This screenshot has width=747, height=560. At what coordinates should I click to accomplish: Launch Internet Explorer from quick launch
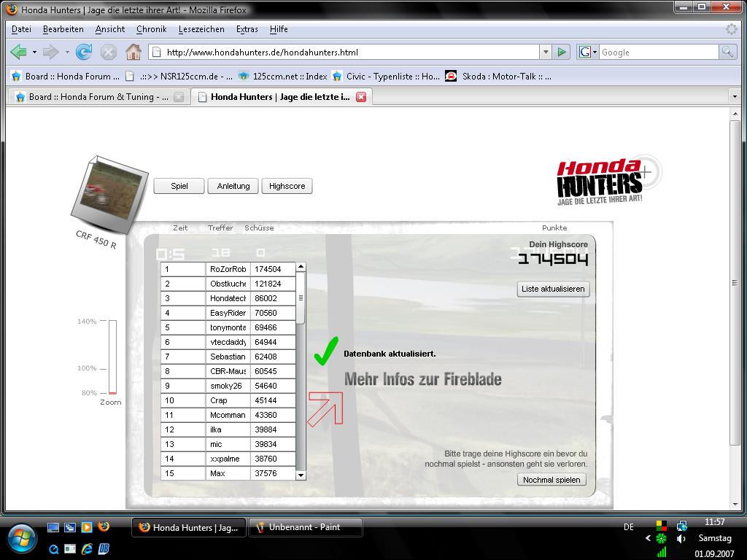click(87, 549)
